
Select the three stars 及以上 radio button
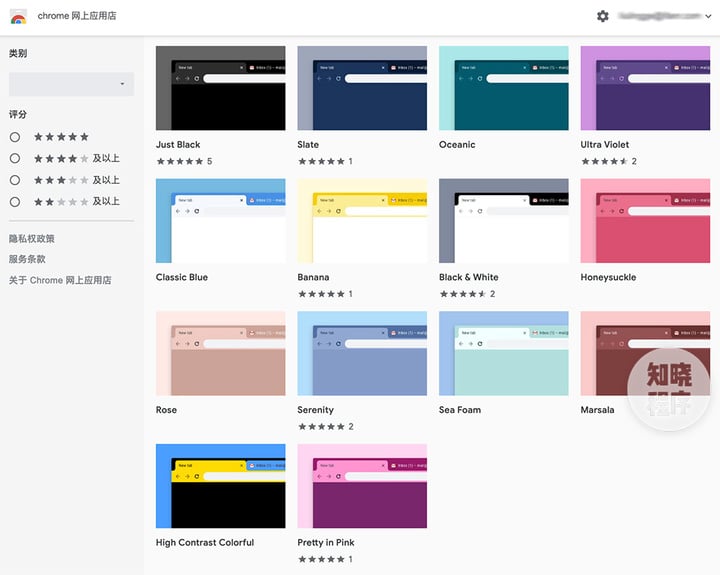tap(15, 180)
